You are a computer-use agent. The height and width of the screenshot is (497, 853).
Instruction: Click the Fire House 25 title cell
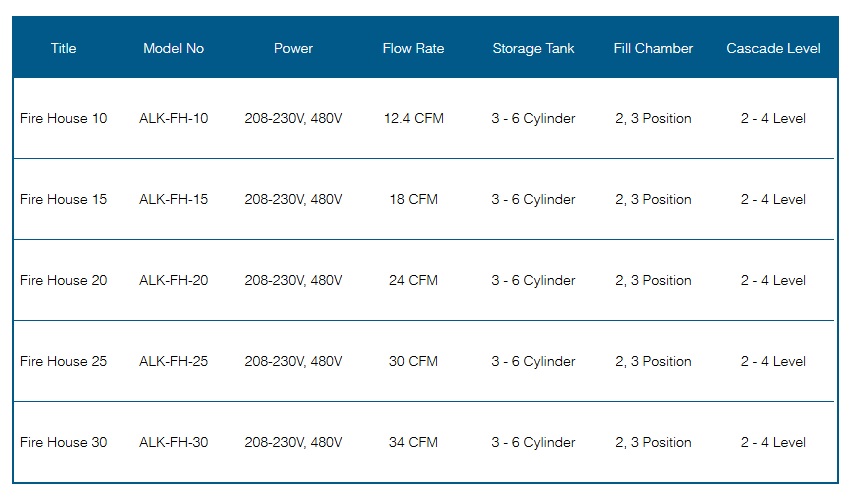click(64, 362)
